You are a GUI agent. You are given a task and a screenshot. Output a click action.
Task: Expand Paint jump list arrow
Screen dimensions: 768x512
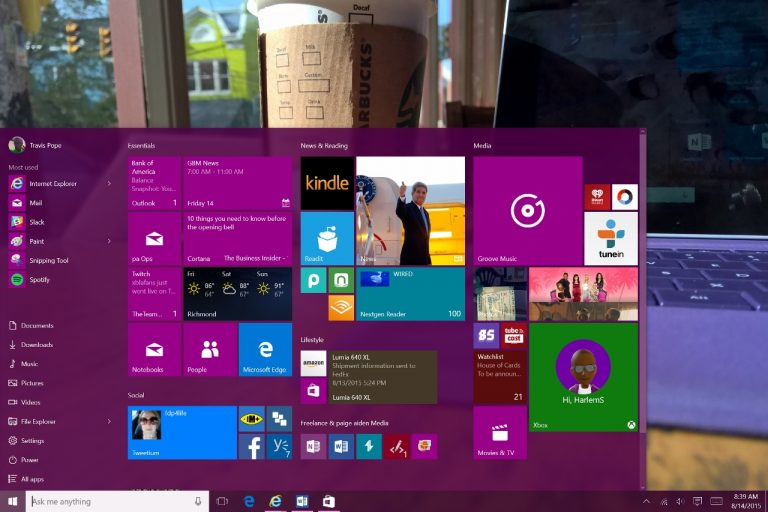109,241
